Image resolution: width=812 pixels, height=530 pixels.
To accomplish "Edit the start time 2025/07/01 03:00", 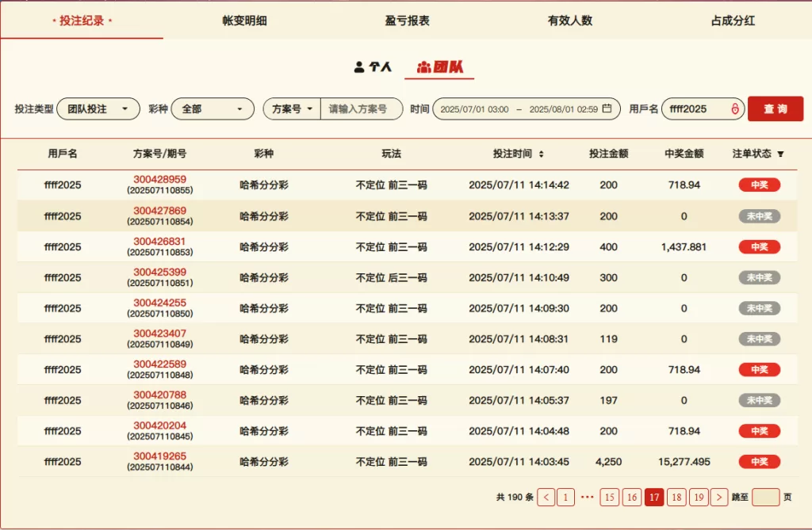I will [474, 109].
